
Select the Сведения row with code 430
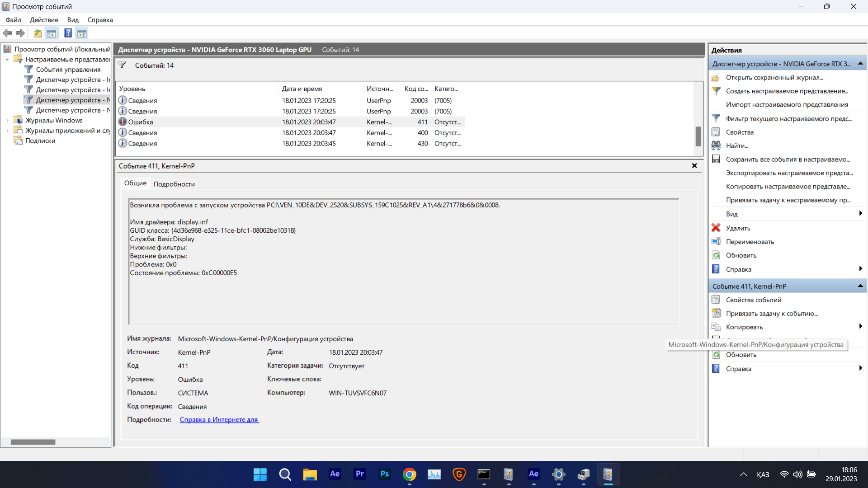[291, 143]
